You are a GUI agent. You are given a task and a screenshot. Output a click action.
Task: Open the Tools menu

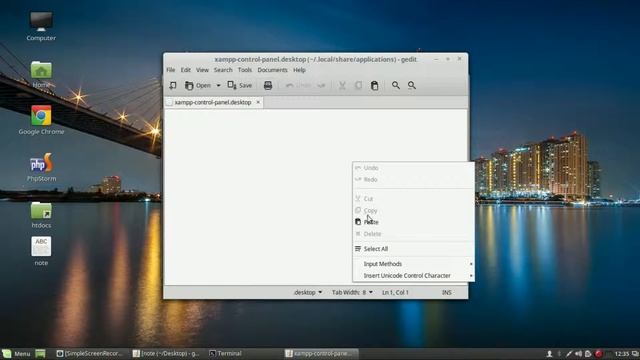(x=245, y=70)
